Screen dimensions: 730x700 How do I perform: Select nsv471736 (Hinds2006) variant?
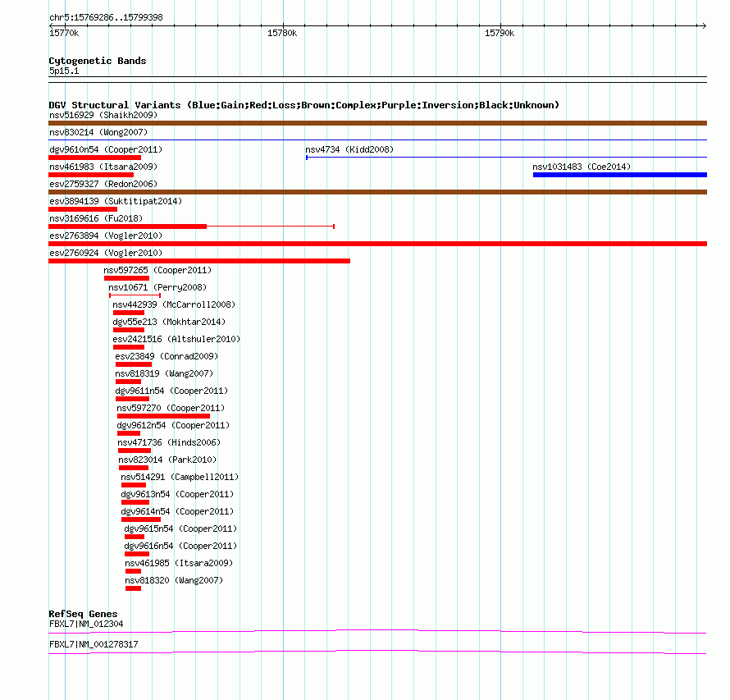tap(169, 442)
